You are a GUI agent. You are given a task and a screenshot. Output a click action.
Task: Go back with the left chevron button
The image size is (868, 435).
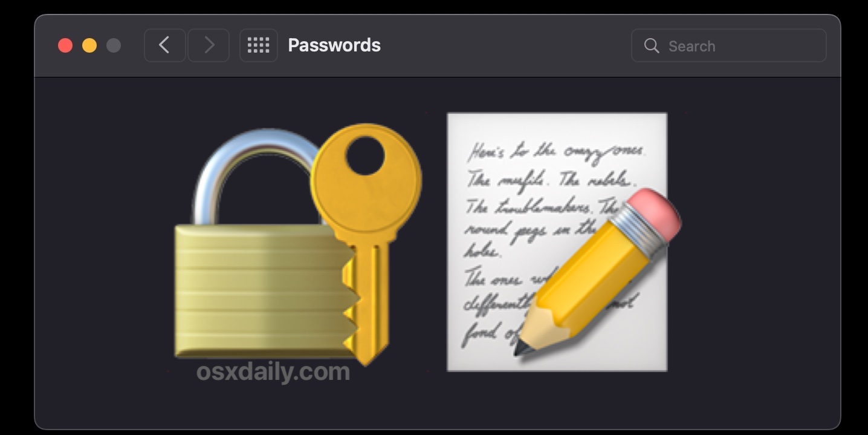coord(164,45)
